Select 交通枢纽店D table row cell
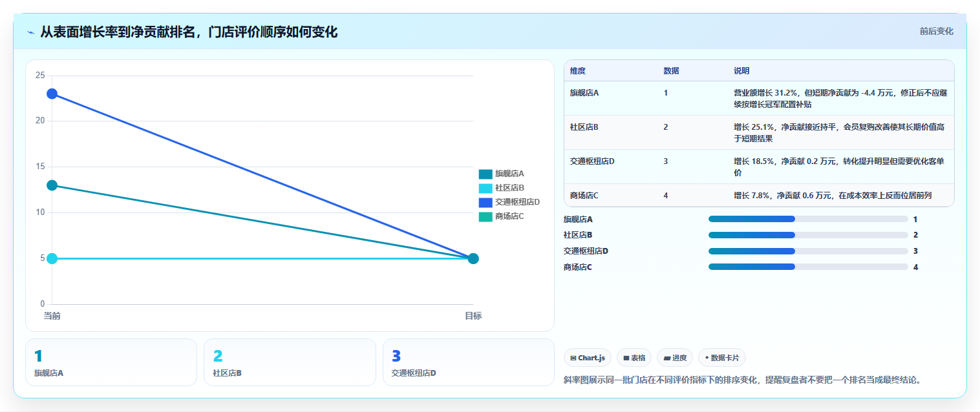The width and height of the screenshot is (980, 412). pyautogui.click(x=592, y=161)
